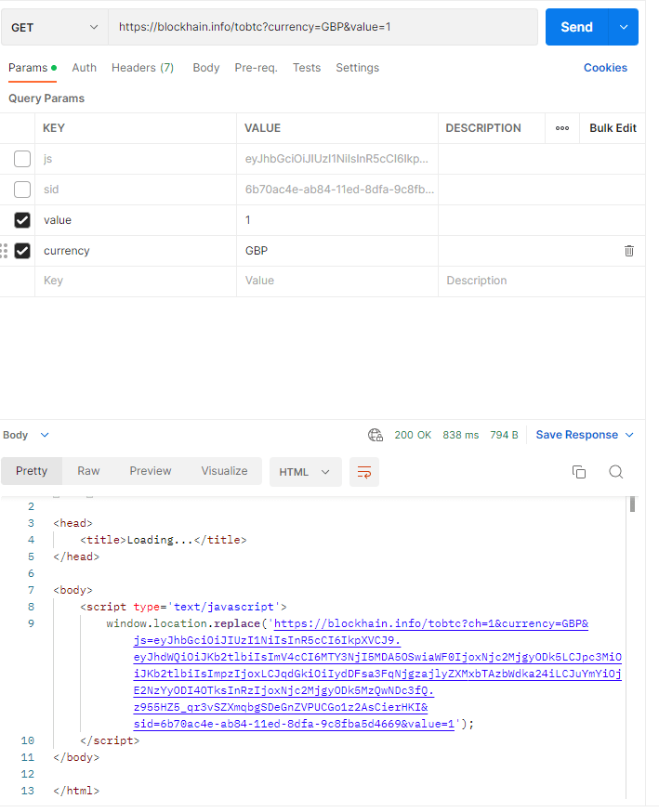The height and width of the screenshot is (812, 659).
Task: Open search in response body
Action: coord(615,472)
